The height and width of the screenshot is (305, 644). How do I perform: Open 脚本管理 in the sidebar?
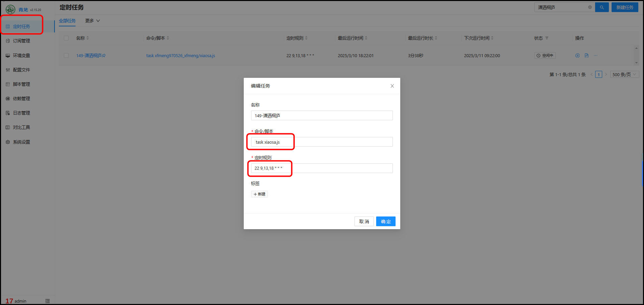pyautogui.click(x=21, y=84)
